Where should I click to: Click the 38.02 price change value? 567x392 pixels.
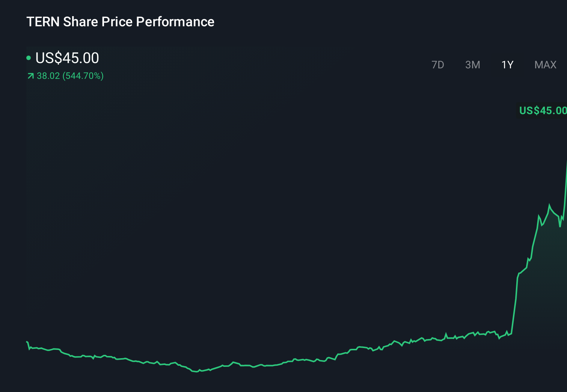48,76
